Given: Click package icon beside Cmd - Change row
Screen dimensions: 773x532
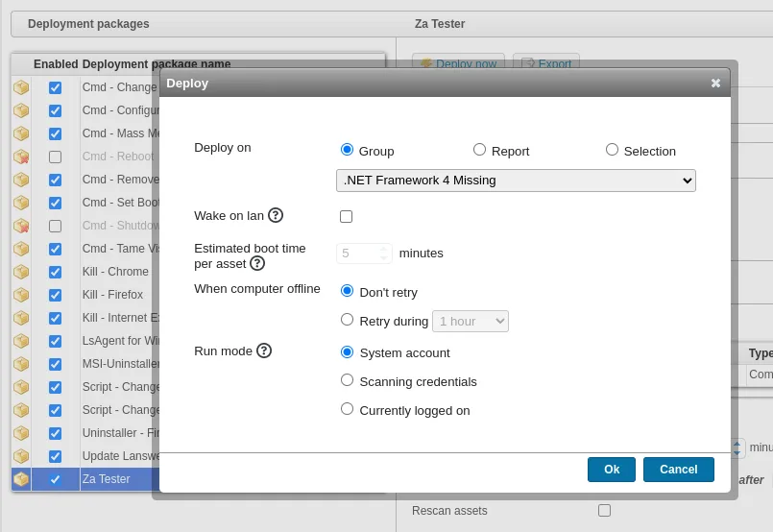Looking at the screenshot, I should point(21,87).
